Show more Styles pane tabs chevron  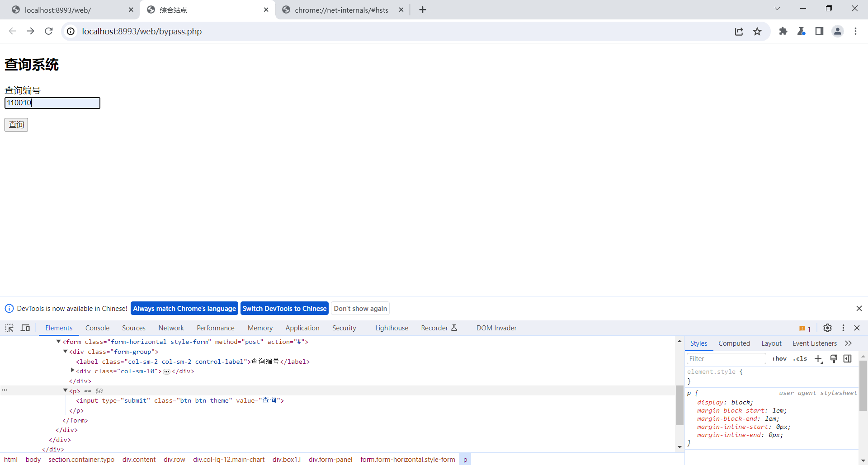[x=849, y=343]
